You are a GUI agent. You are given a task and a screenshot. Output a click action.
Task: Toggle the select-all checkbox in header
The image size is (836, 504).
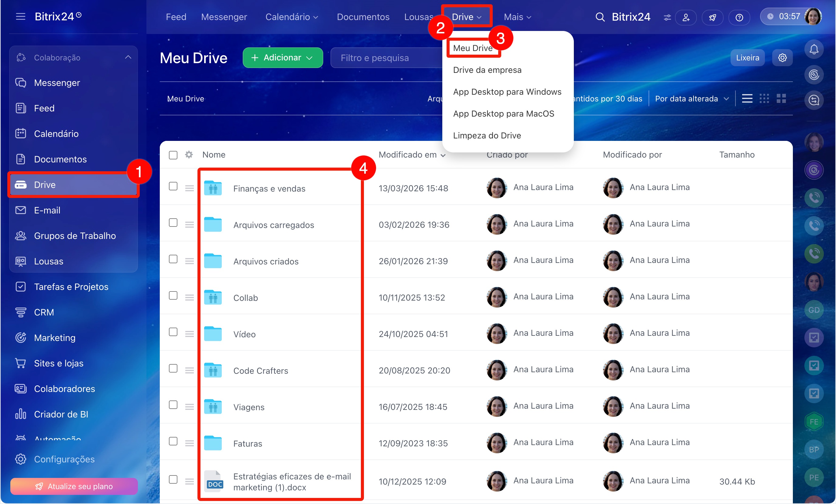click(173, 155)
